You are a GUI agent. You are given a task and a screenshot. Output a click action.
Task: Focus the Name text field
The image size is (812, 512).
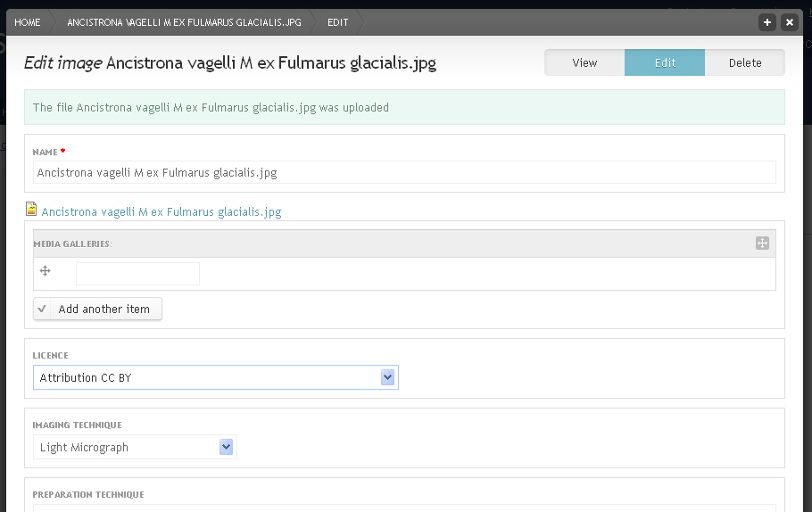click(x=404, y=172)
